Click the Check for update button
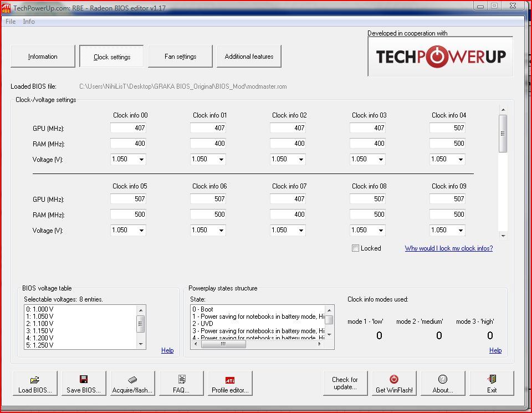 [x=345, y=384]
